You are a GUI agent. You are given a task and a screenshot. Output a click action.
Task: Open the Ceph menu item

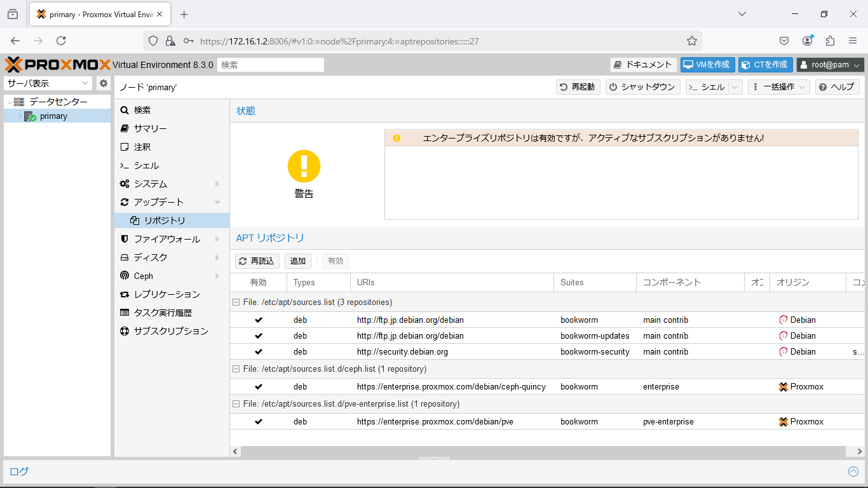click(x=172, y=276)
